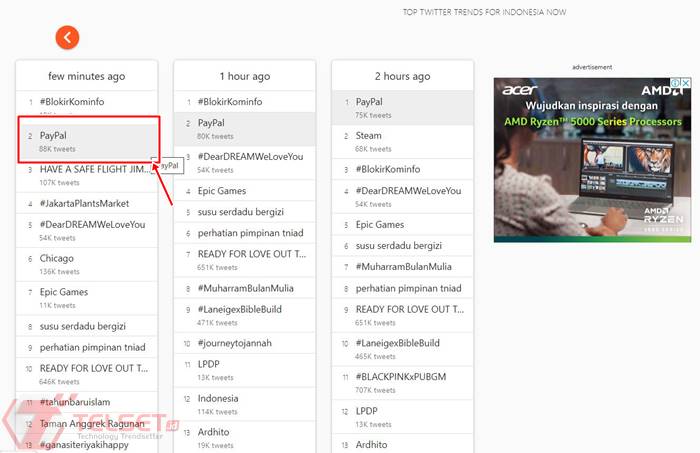Open #DearDREAMWeLoveYou in few minutes ago column

[87, 230]
